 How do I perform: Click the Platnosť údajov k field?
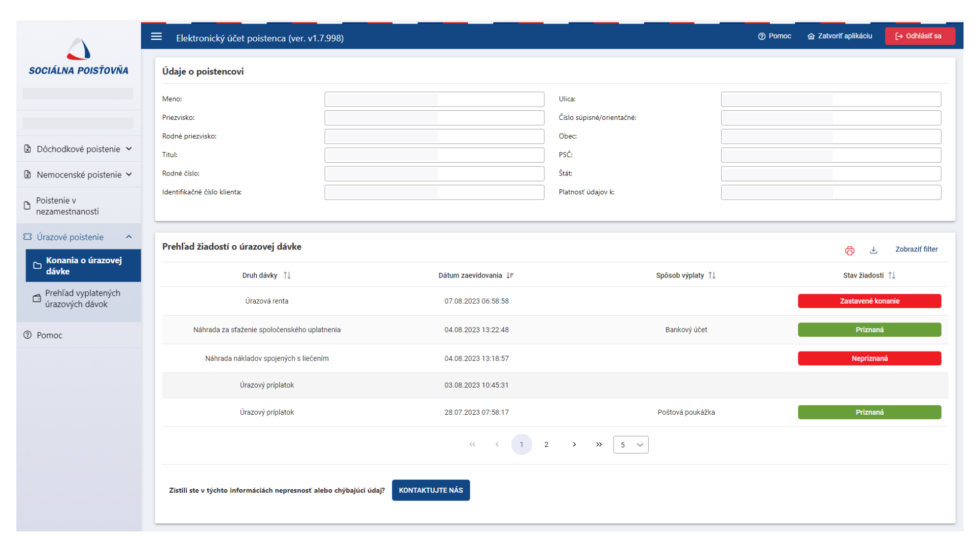pos(831,192)
